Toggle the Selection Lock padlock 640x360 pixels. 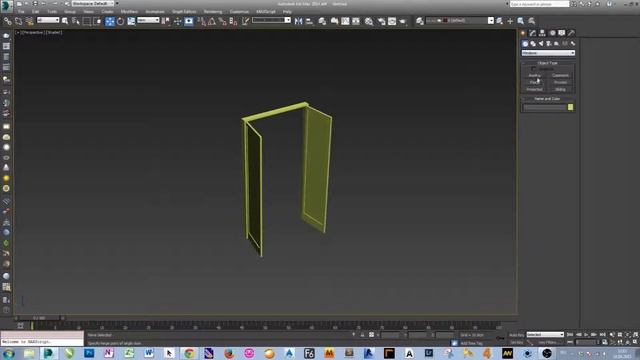coord(362,335)
